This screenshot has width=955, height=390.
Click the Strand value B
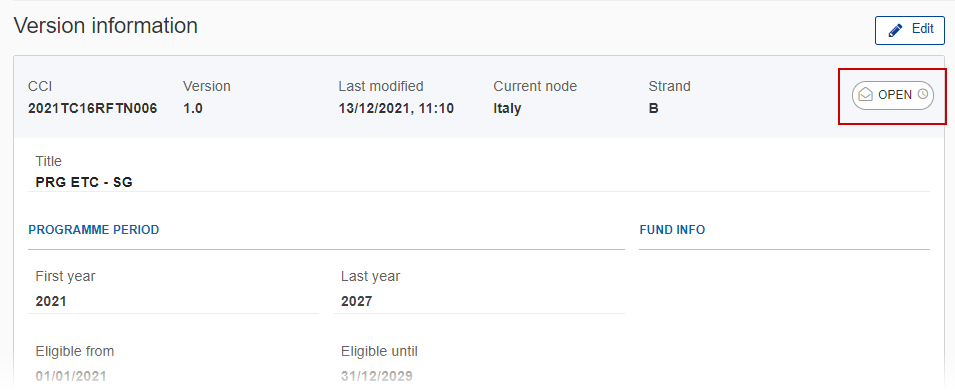point(654,109)
